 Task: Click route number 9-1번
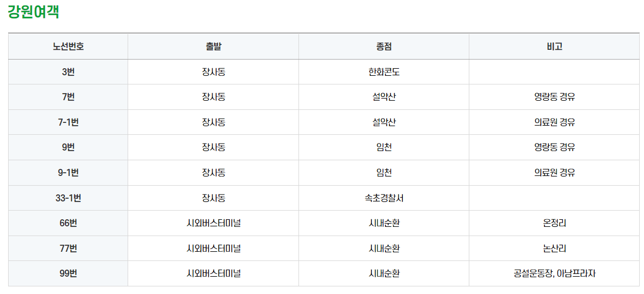(x=68, y=172)
